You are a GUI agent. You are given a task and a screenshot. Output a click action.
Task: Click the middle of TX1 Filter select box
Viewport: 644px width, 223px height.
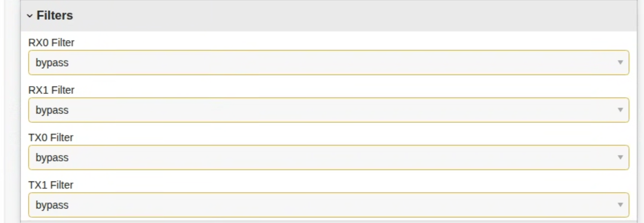coord(328,205)
